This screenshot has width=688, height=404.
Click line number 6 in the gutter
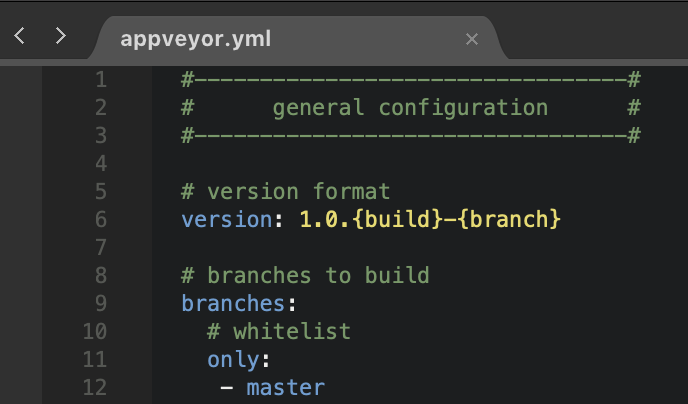(x=101, y=219)
